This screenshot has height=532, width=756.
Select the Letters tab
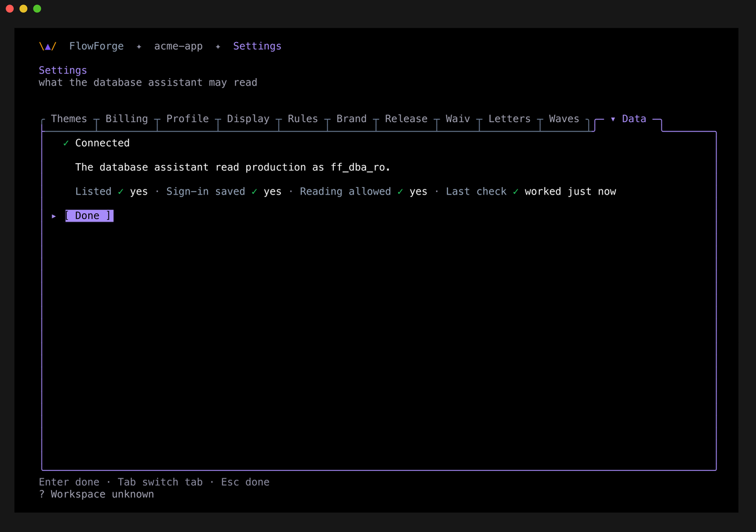pyautogui.click(x=510, y=118)
